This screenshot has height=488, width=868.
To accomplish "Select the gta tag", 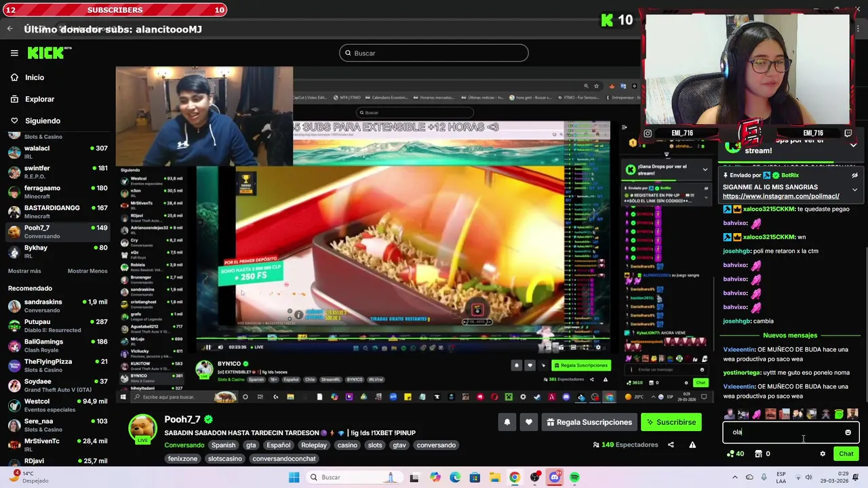I will coord(251,445).
